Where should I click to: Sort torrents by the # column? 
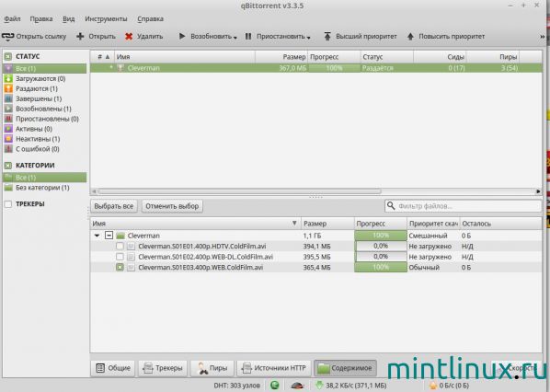103,56
